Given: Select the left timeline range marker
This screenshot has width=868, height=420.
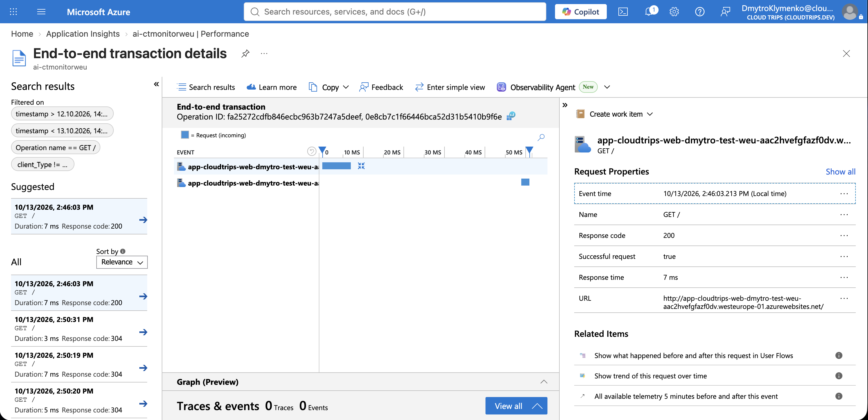Looking at the screenshot, I should (x=322, y=151).
